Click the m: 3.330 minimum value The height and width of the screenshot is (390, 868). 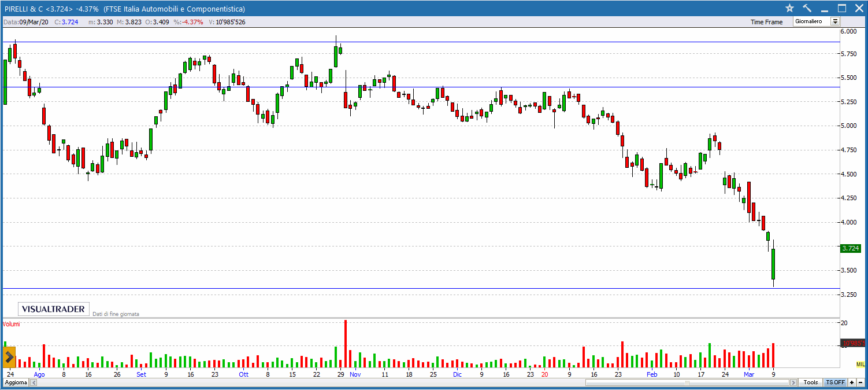(101, 22)
